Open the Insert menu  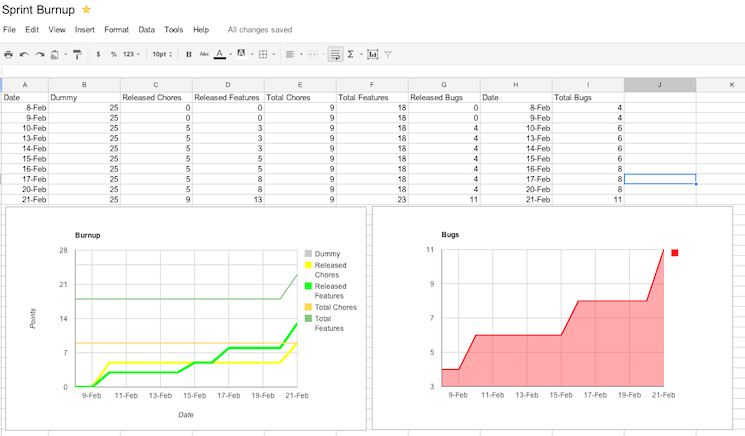[85, 29]
